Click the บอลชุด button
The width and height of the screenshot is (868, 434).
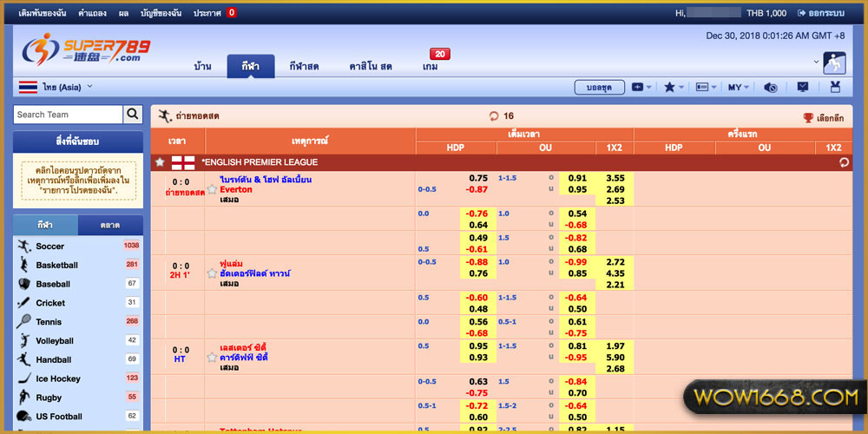point(599,88)
